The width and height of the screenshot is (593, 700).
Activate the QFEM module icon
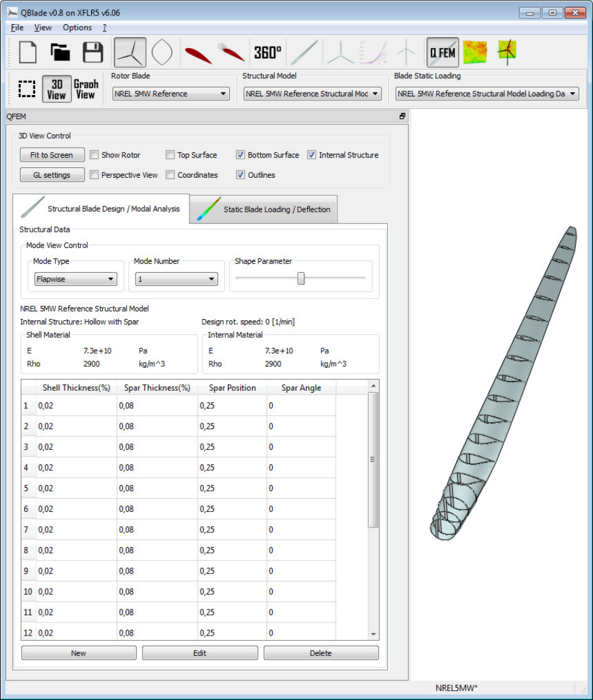pyautogui.click(x=443, y=52)
